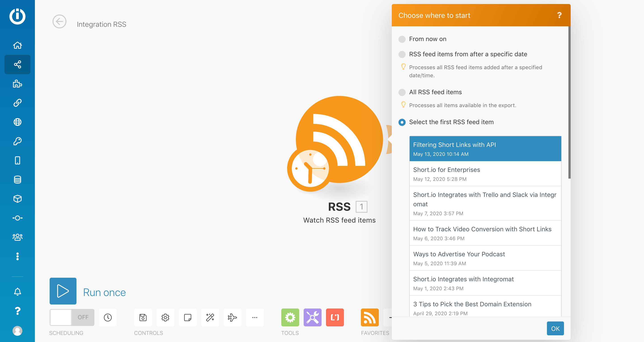Toggle the scheduling ON/OFF switch
Image resolution: width=644 pixels, height=342 pixels.
click(x=72, y=317)
